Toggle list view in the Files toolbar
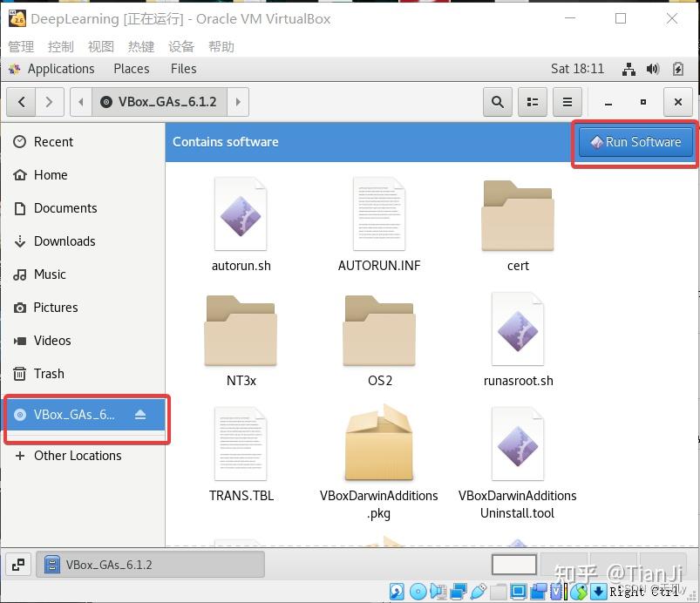The height and width of the screenshot is (603, 700). pyautogui.click(x=532, y=102)
